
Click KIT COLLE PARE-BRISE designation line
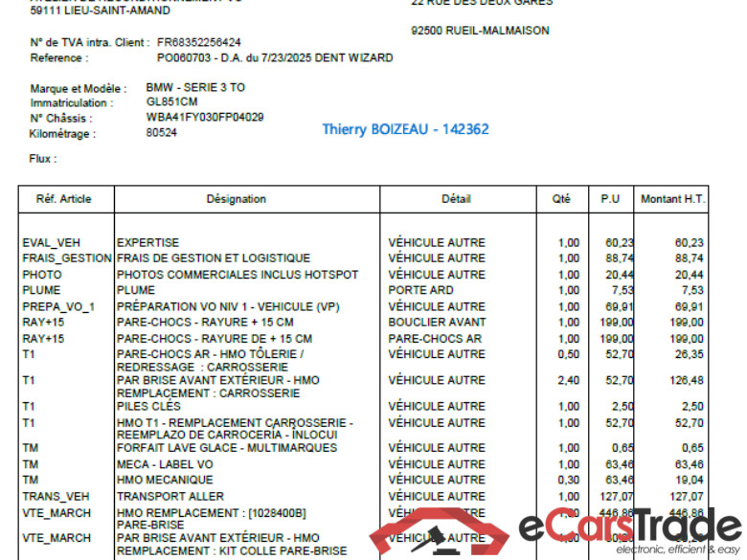coord(232,551)
